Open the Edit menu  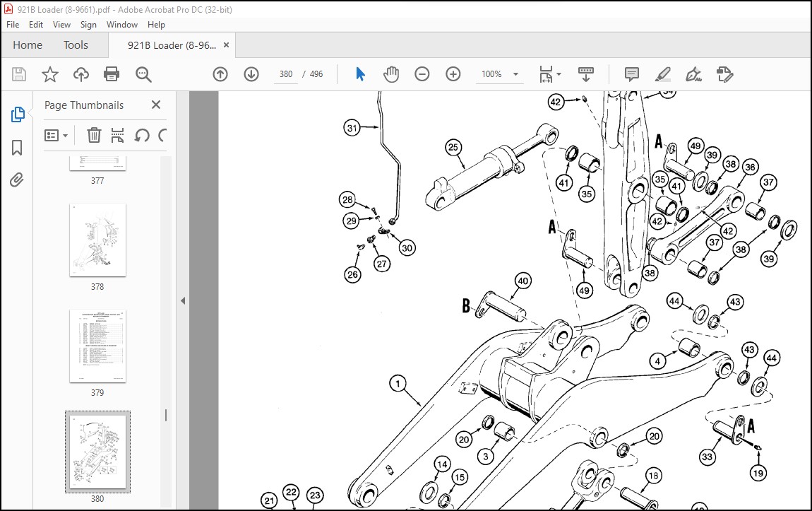(x=36, y=24)
